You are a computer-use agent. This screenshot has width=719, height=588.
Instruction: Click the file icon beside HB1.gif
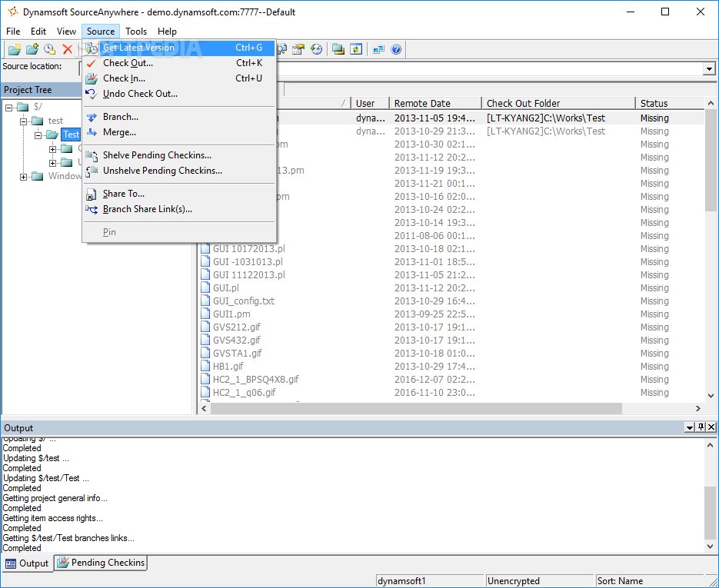click(205, 366)
